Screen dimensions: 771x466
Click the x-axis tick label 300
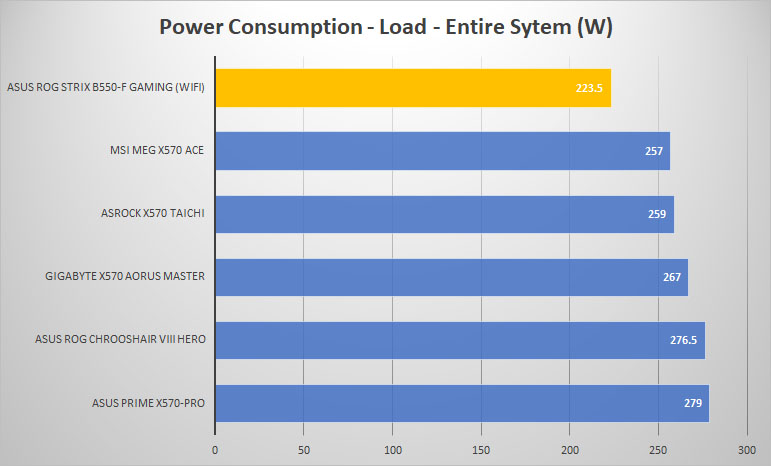click(x=747, y=450)
